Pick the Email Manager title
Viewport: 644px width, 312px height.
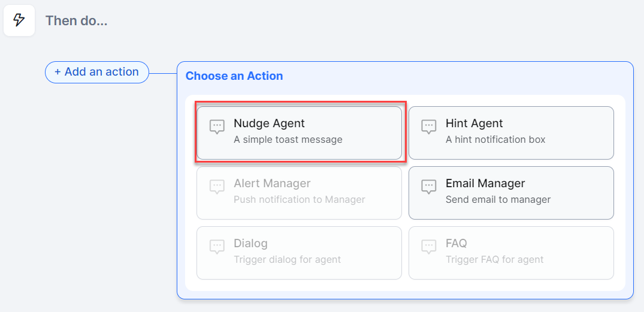(485, 183)
